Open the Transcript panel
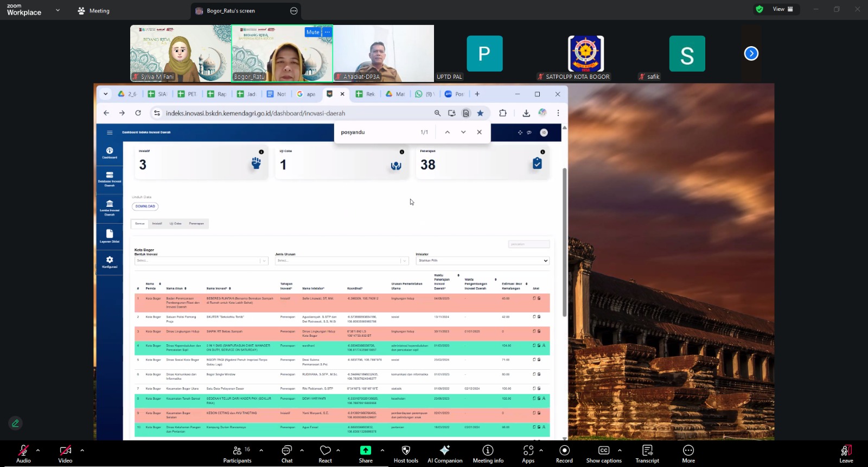 [x=647, y=451]
